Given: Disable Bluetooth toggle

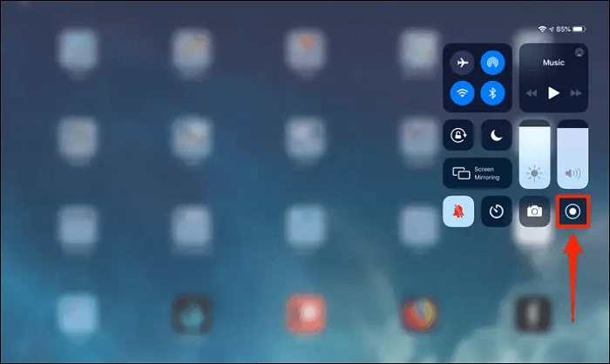Looking at the screenshot, I should pyautogui.click(x=492, y=93).
